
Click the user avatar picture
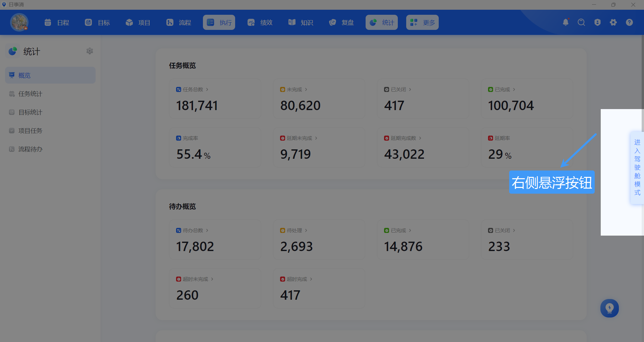coord(19,22)
